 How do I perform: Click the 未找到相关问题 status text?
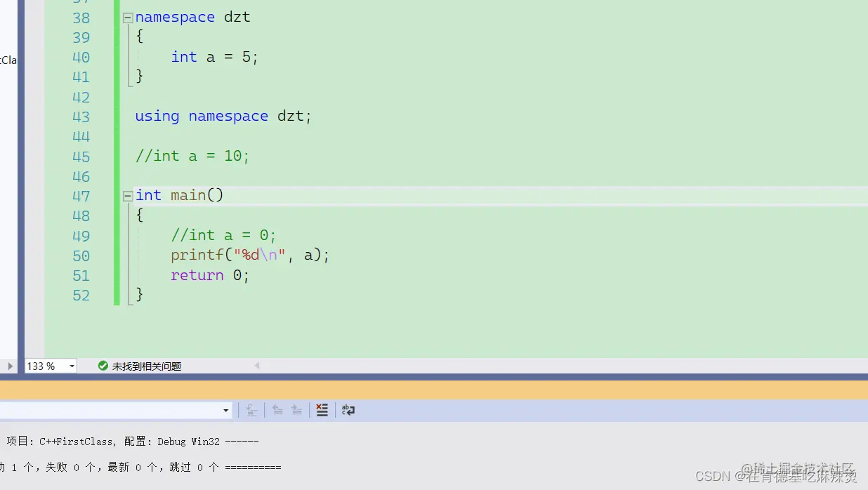coord(147,366)
